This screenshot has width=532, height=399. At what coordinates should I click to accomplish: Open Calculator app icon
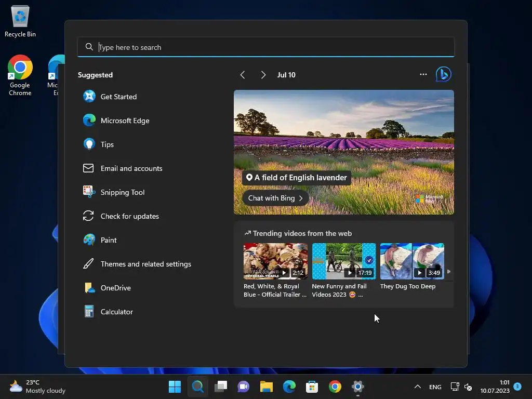point(89,312)
